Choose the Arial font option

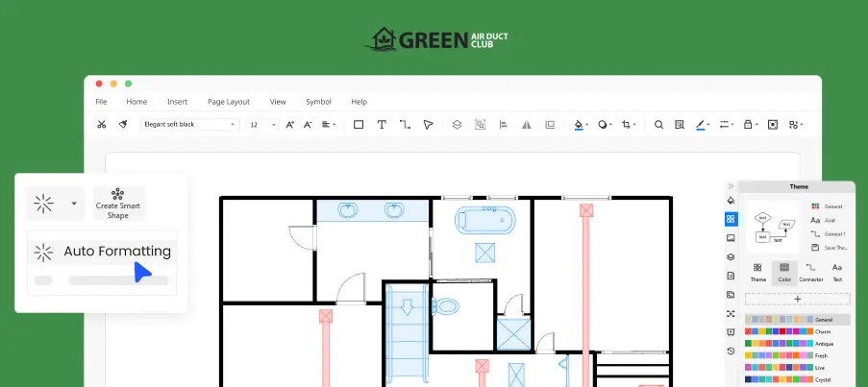[823, 220]
